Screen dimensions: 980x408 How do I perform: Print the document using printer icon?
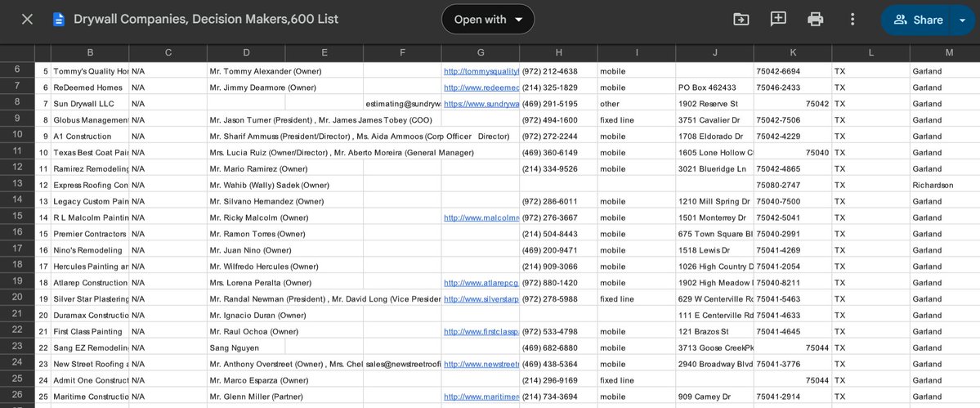pyautogui.click(x=815, y=20)
